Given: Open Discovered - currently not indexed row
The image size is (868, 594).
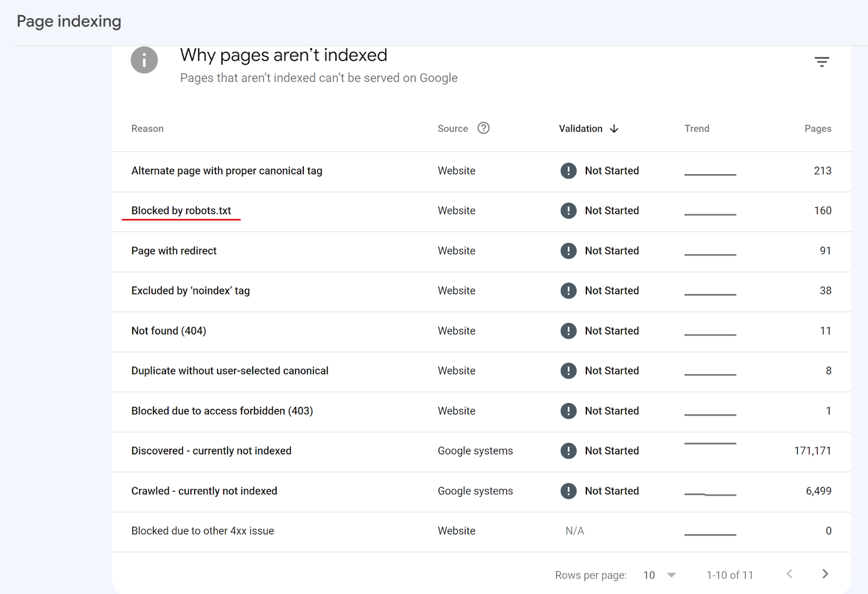Looking at the screenshot, I should [x=211, y=451].
